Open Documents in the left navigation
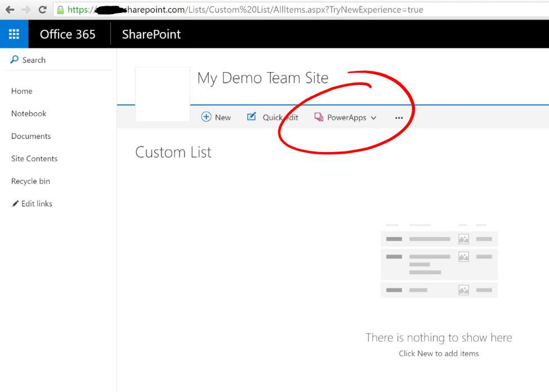549x392 pixels. click(x=31, y=136)
